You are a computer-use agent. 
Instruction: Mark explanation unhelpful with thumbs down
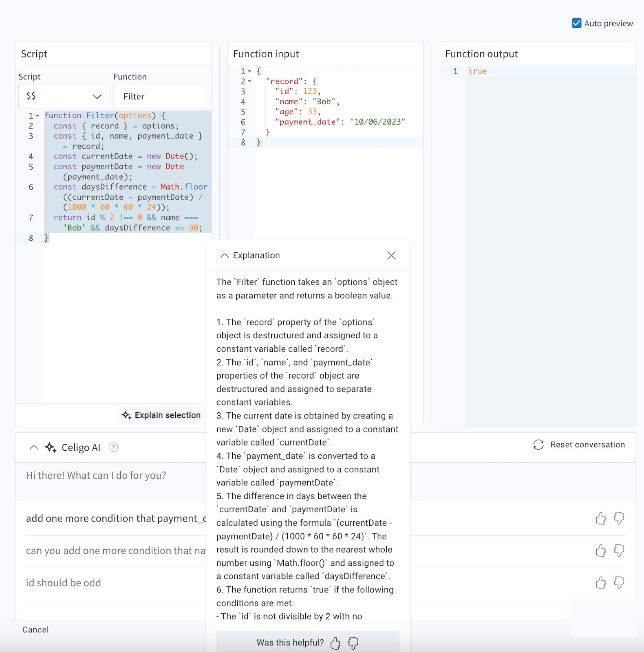(x=353, y=643)
